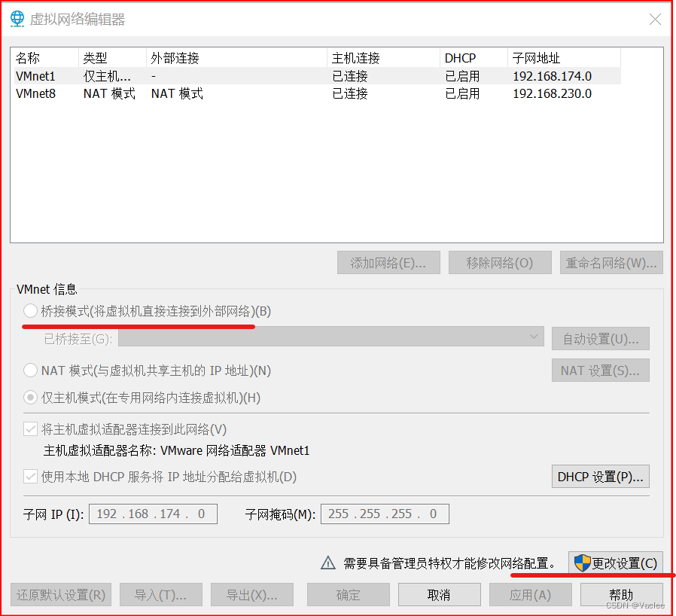Toggle 使用本地 DHCP 服务 checkbox
Screen dimensions: 676x616
pos(30,477)
